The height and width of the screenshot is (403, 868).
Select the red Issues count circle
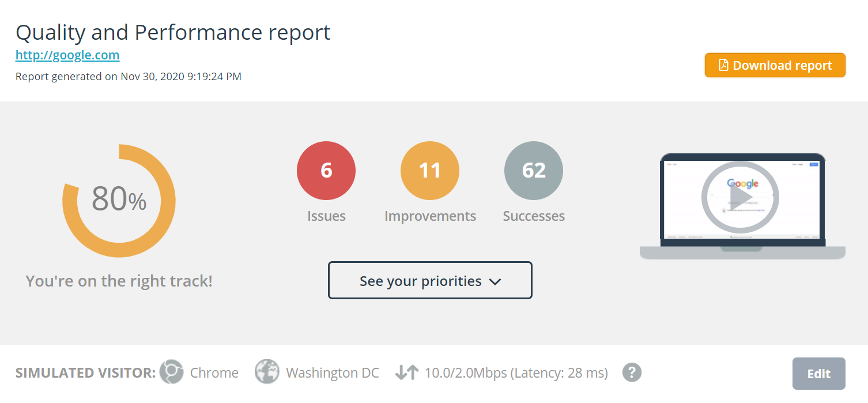coord(326,171)
